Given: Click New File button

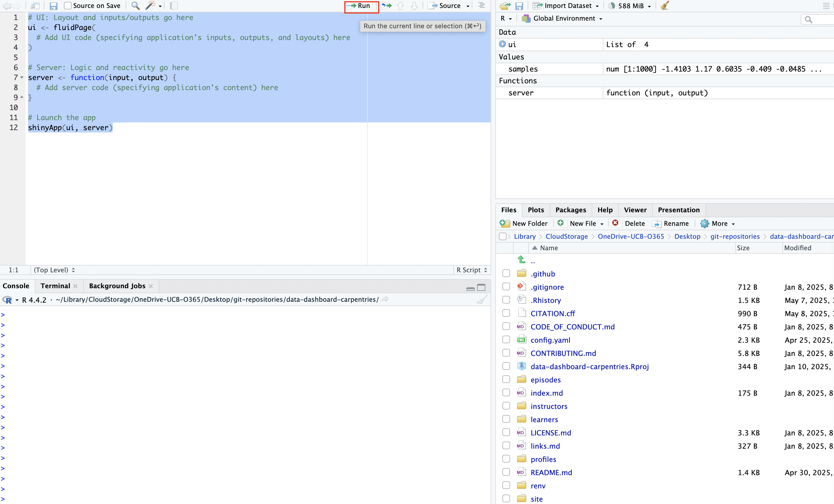Looking at the screenshot, I should coord(580,223).
